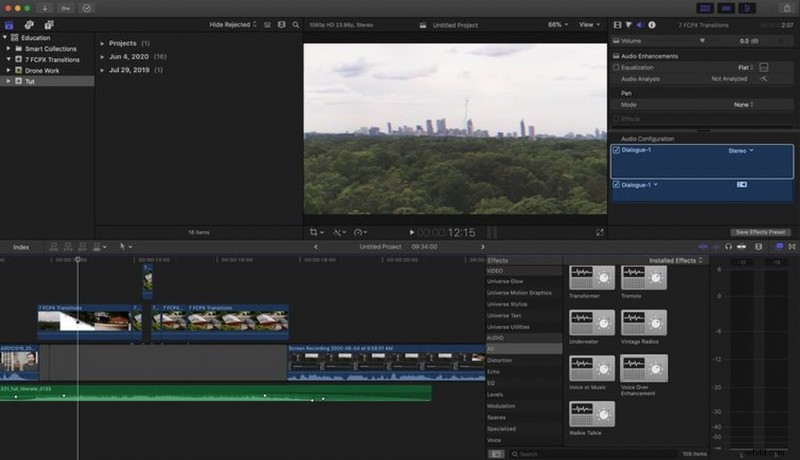Screen dimensions: 800x460
Task: Show or hide the Browser layout button
Action: pos(705,8)
